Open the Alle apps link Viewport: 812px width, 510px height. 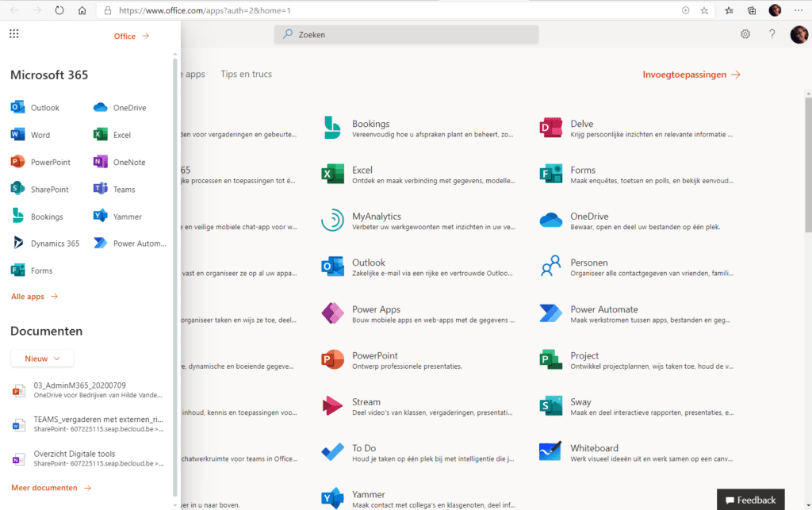(x=34, y=296)
